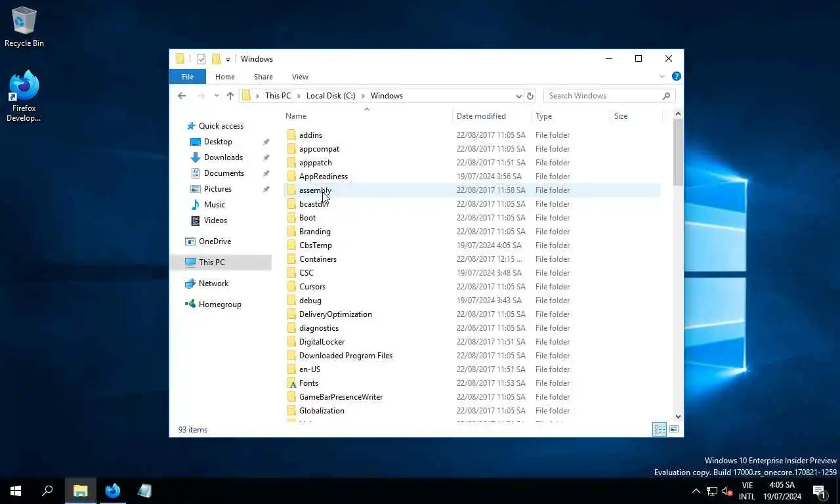This screenshot has height=504, width=840.
Task: Select the GameBarPresenceWriter folder
Action: 341,397
